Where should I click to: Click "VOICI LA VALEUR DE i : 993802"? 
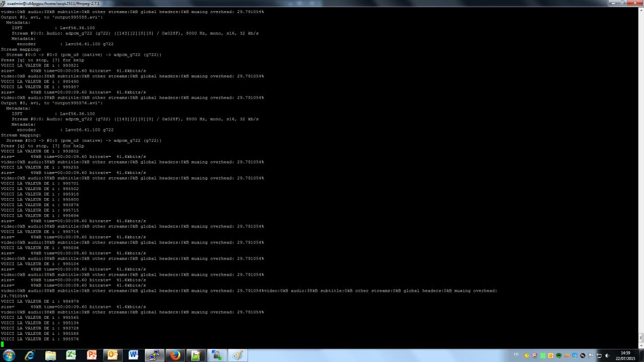tap(40, 151)
